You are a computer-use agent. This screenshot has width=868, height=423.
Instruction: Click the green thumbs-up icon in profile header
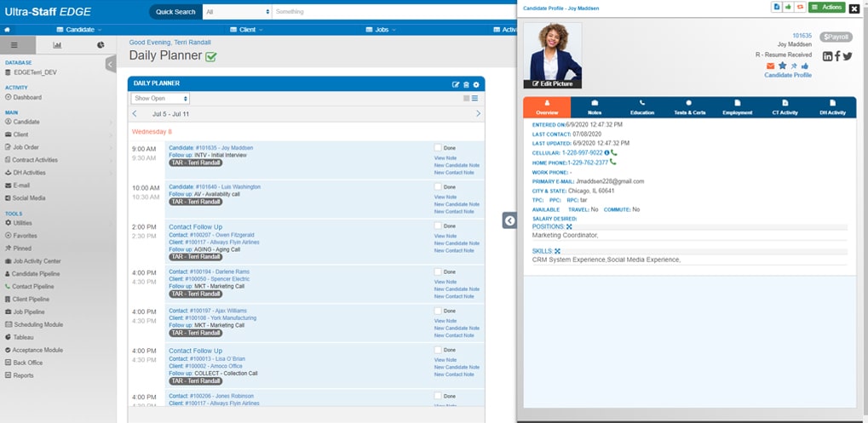(x=787, y=7)
